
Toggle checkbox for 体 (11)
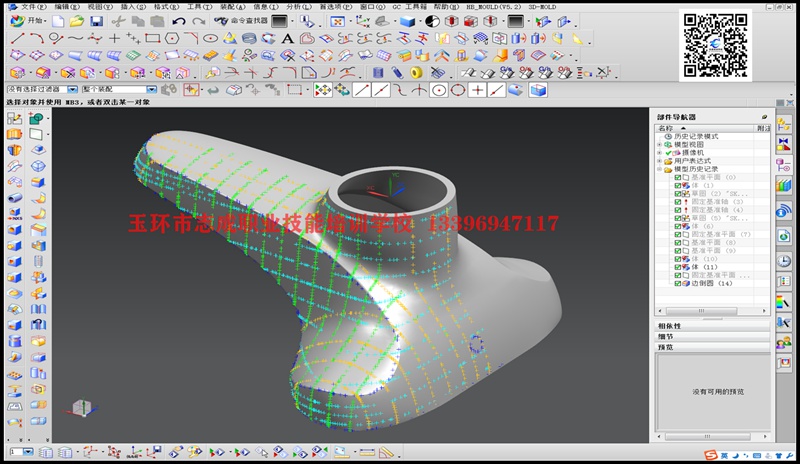coord(678,267)
